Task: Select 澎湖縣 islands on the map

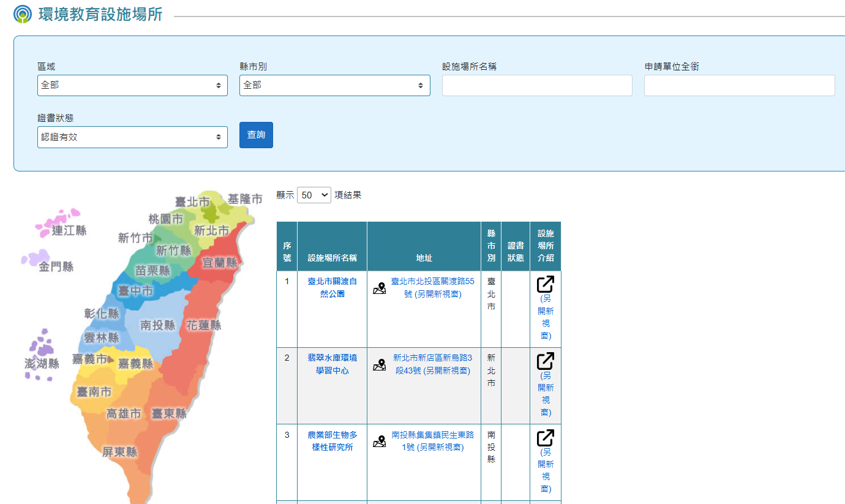Action: tap(42, 355)
